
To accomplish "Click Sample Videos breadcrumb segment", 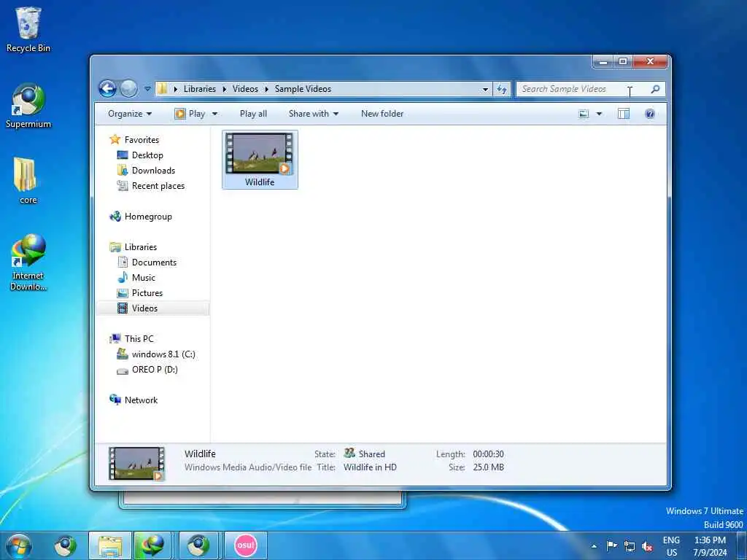I will click(x=303, y=88).
